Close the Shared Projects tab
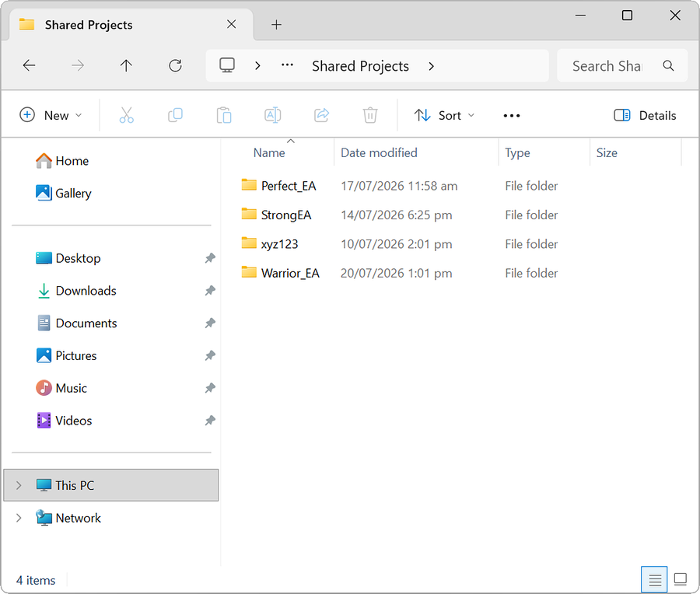Viewport: 700px width, 594px height. (231, 24)
